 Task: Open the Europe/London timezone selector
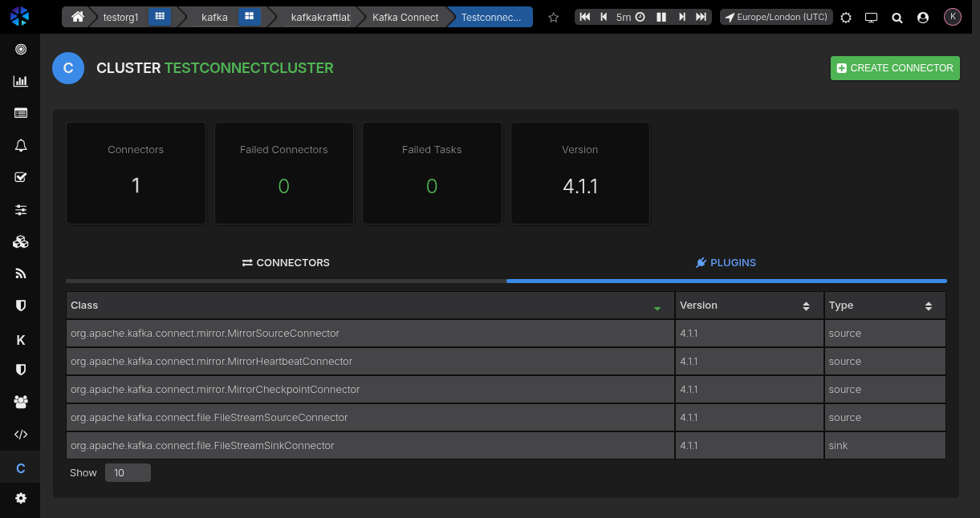tap(775, 17)
